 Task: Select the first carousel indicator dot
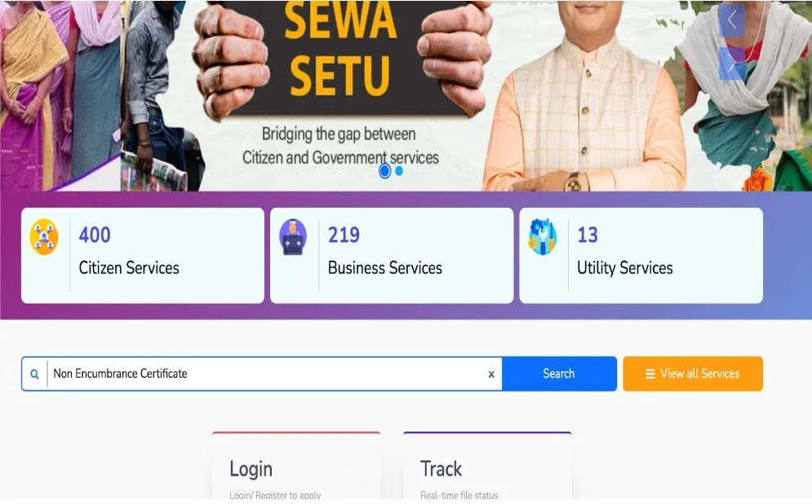(384, 170)
